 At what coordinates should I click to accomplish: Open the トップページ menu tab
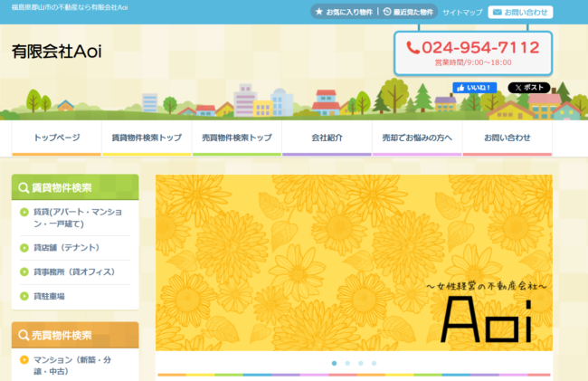[x=57, y=138]
